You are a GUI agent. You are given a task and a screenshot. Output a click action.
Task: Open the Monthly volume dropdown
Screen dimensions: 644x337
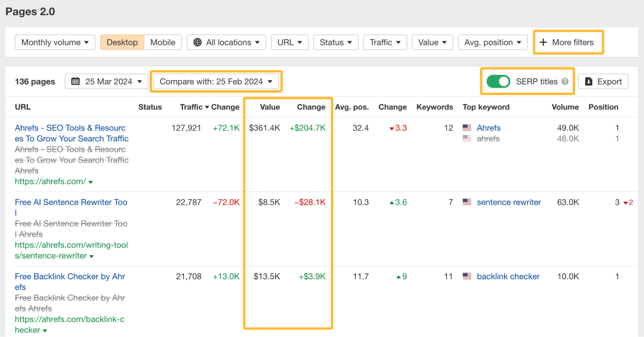(x=55, y=42)
